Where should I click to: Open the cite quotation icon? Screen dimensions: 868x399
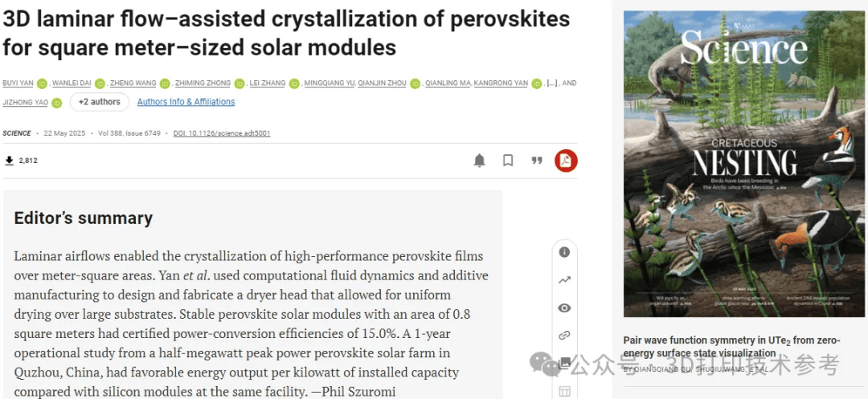tap(537, 161)
